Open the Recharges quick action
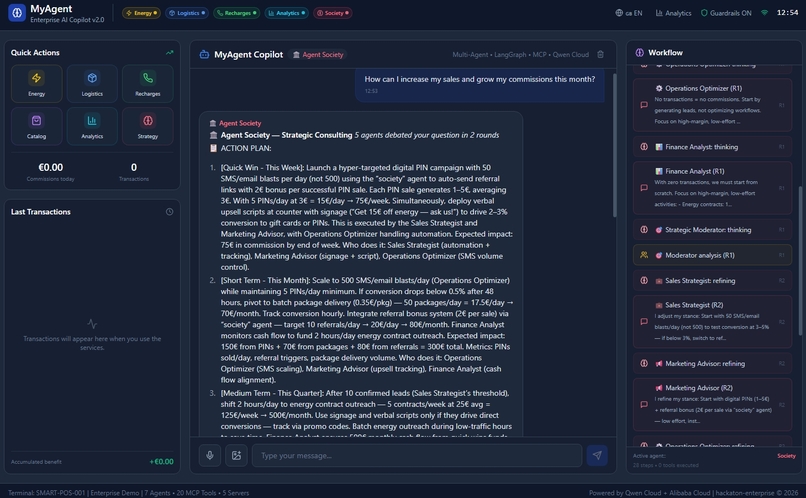This screenshot has height=498, width=806. pyautogui.click(x=148, y=83)
